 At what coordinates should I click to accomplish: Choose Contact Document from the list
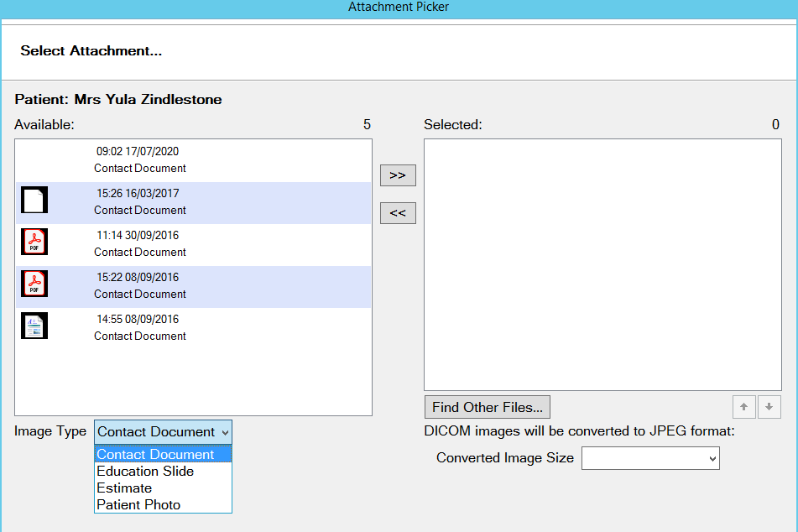[163, 454]
